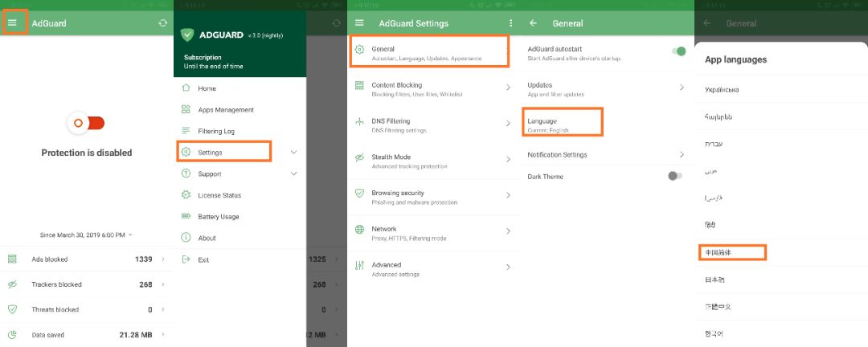Open the hamburger menu on AdGuard home
868x347 pixels.
(12, 22)
